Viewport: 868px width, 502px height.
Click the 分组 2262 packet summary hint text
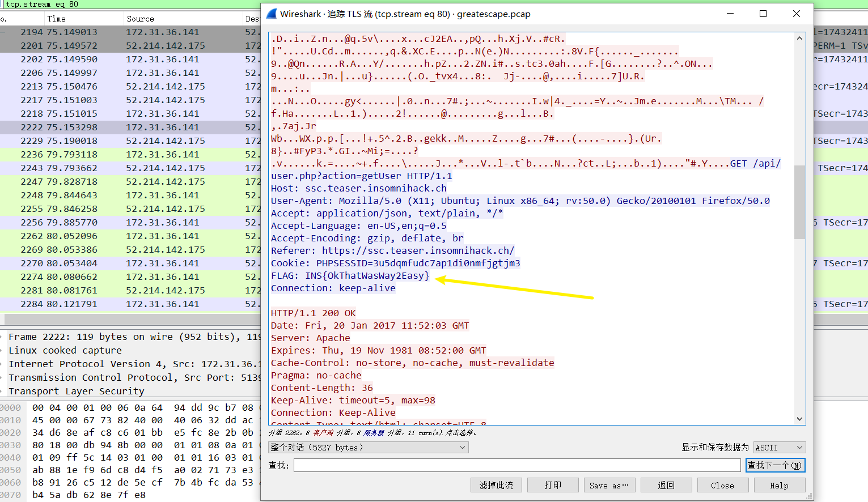coord(372,433)
